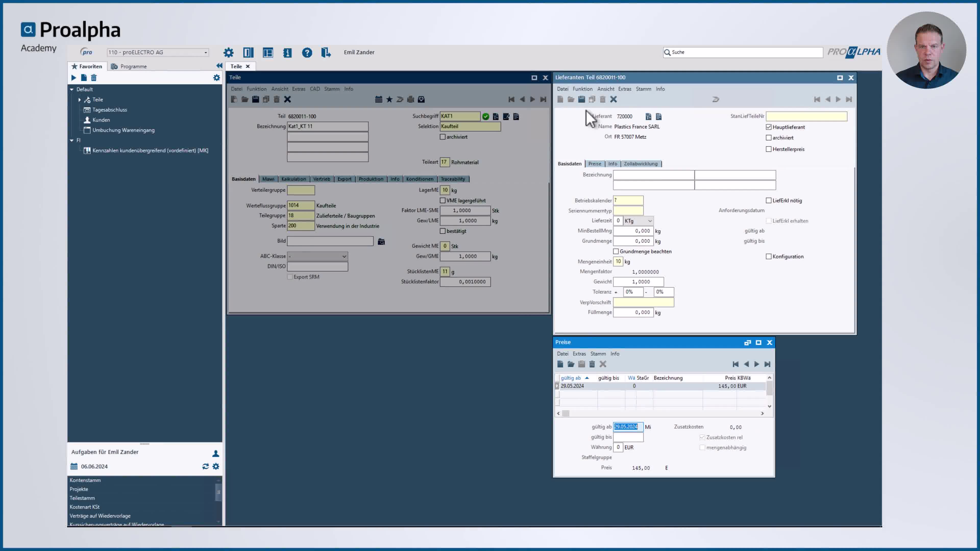Open the Kalkulation tab
This screenshot has width=980, height=551.
pyautogui.click(x=293, y=179)
